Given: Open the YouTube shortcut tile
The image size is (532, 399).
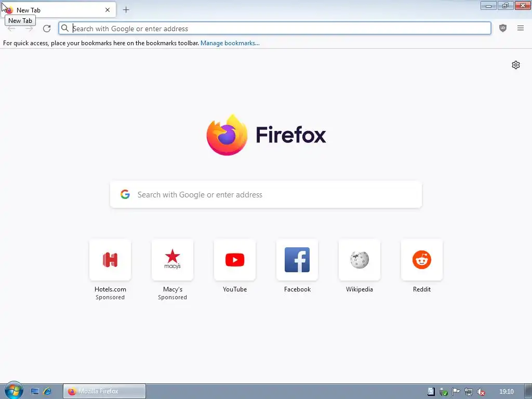Looking at the screenshot, I should [235, 260].
